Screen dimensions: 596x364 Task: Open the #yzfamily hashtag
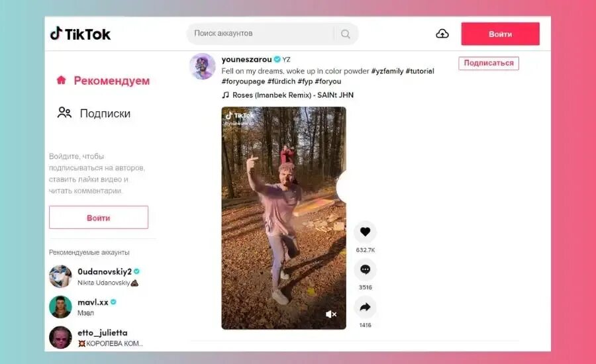[387, 71]
